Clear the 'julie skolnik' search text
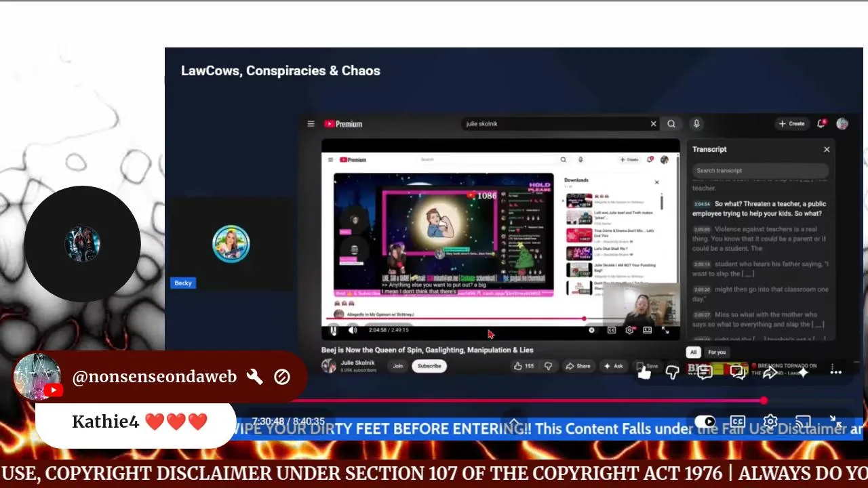Viewport: 868px width, 488px height. 654,124
